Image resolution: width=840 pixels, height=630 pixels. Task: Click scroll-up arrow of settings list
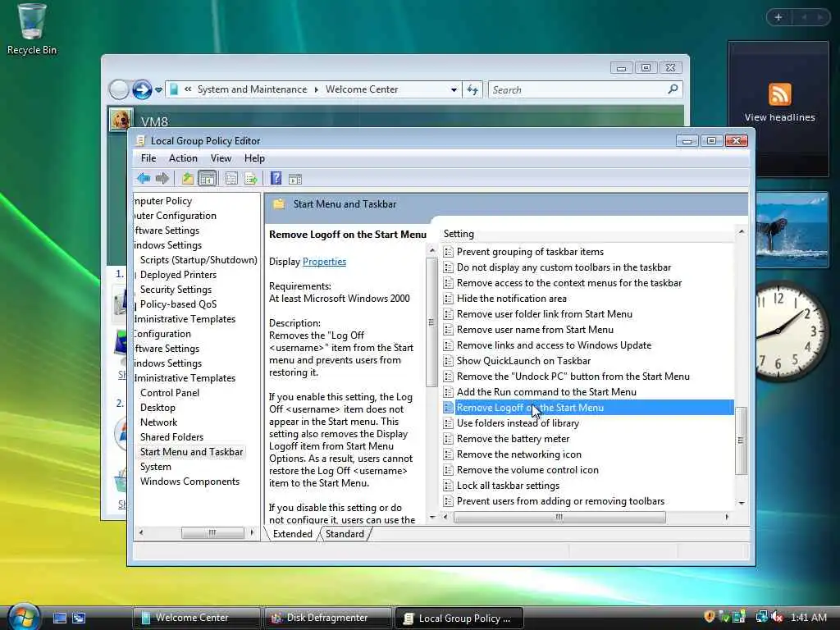coord(742,231)
